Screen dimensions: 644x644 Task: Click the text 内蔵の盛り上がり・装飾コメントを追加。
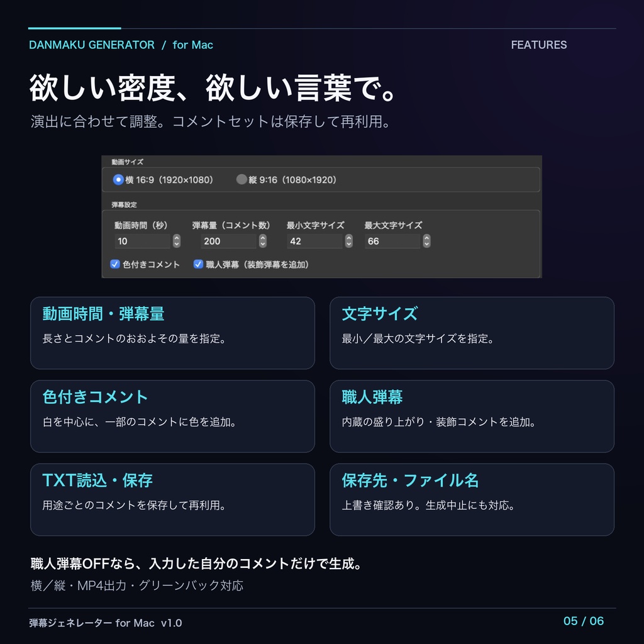[x=439, y=422]
